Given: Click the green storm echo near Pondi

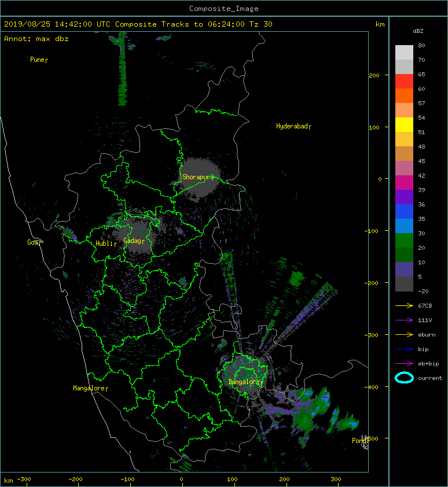Looking at the screenshot, I should point(348,424).
